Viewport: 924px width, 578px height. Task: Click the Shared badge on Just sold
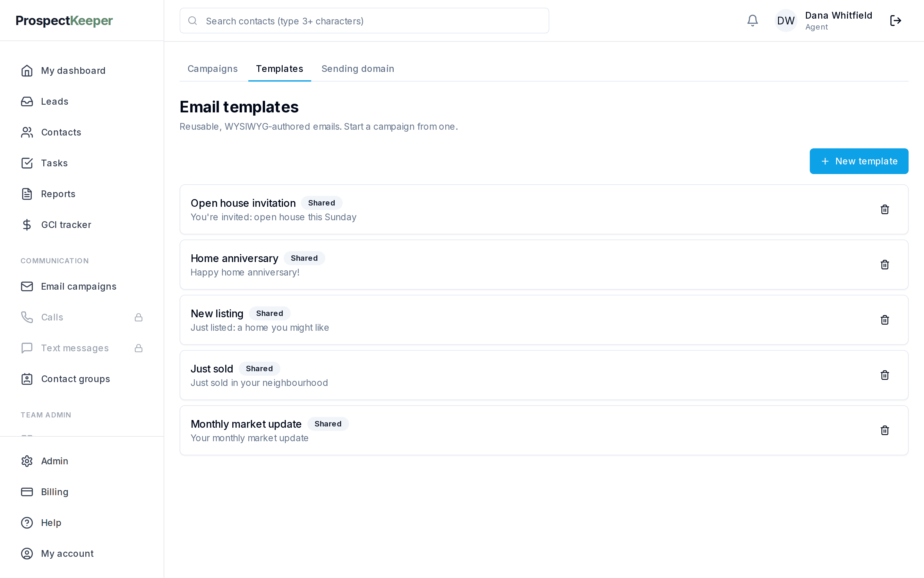(x=259, y=369)
